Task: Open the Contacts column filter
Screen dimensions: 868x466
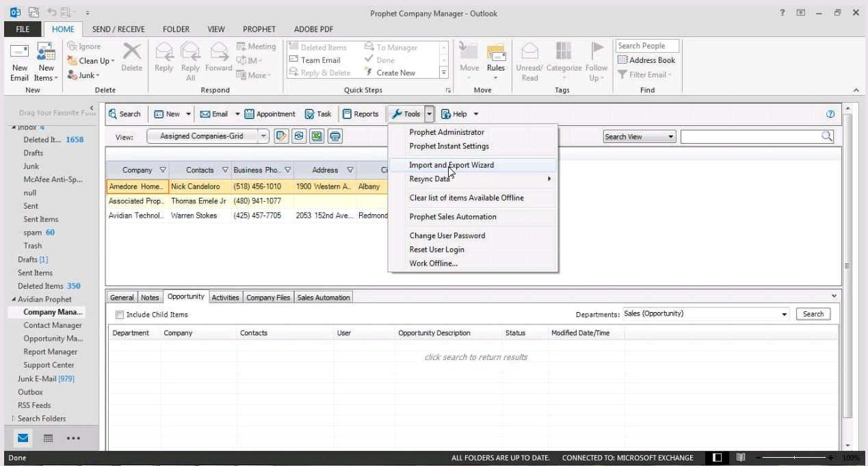Action: tap(224, 170)
